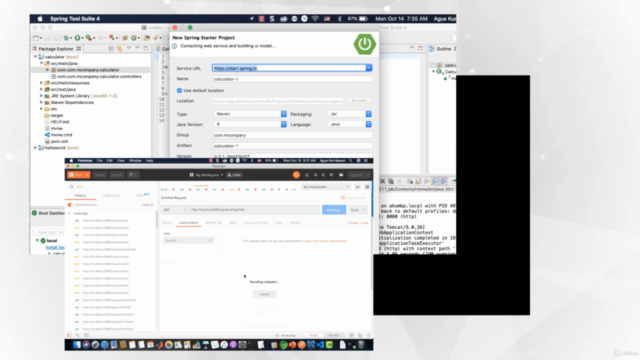This screenshot has width=640, height=360.
Task: Click the Save button in Postman
Action: pyautogui.click(x=354, y=210)
